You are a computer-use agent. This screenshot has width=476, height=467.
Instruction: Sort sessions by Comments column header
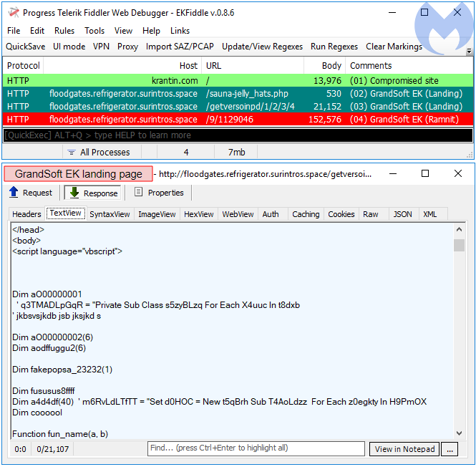[409, 66]
